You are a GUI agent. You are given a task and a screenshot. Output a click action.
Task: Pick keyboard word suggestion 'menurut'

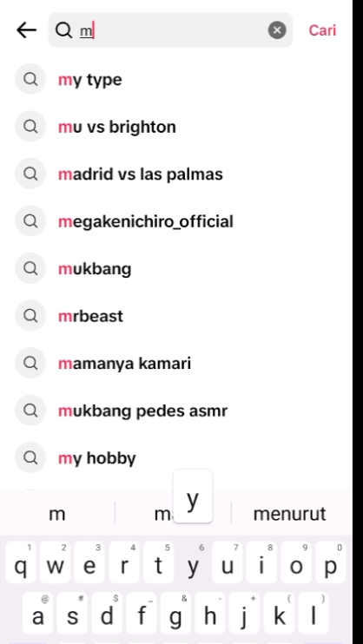[289, 514]
